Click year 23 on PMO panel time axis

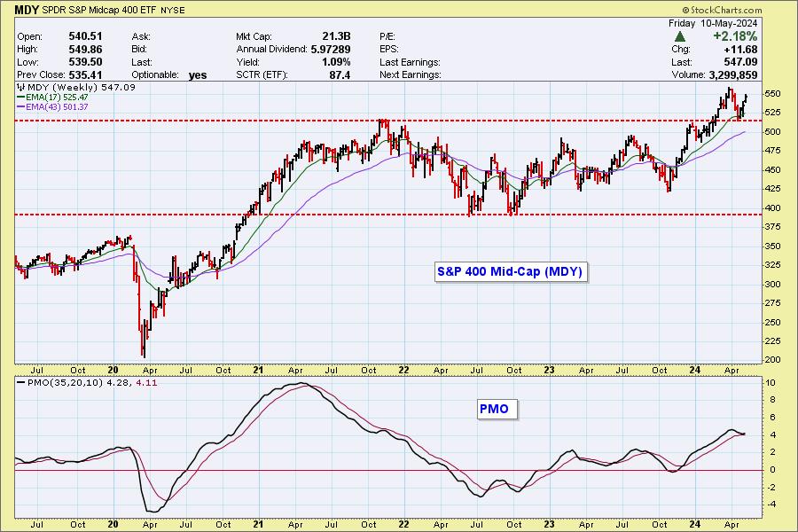549,524
